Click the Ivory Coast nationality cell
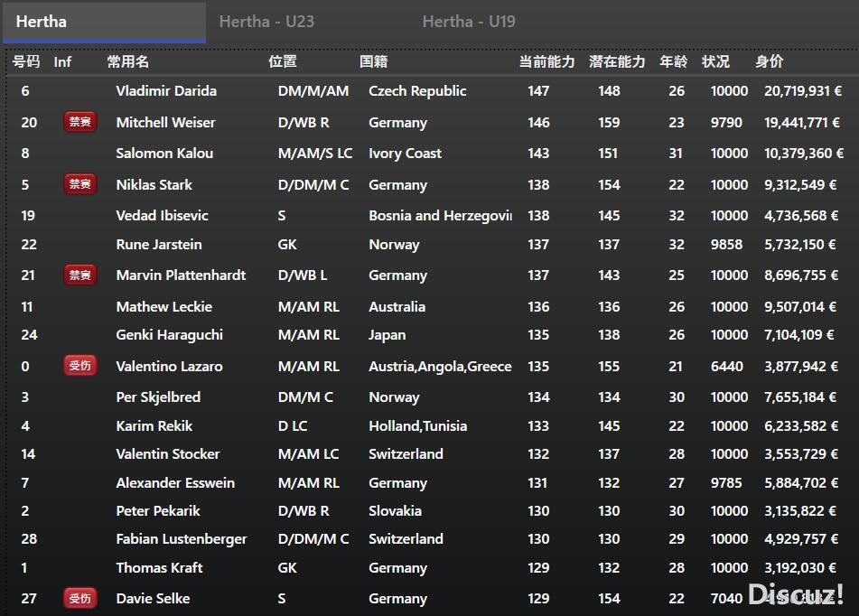 (x=405, y=154)
